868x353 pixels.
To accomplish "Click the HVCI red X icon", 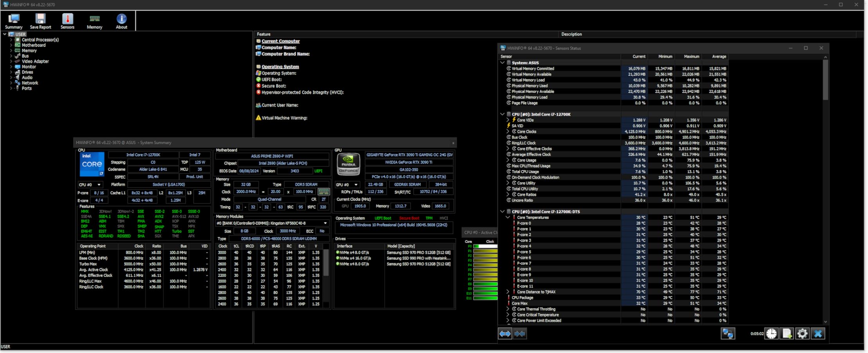I will pos(258,92).
